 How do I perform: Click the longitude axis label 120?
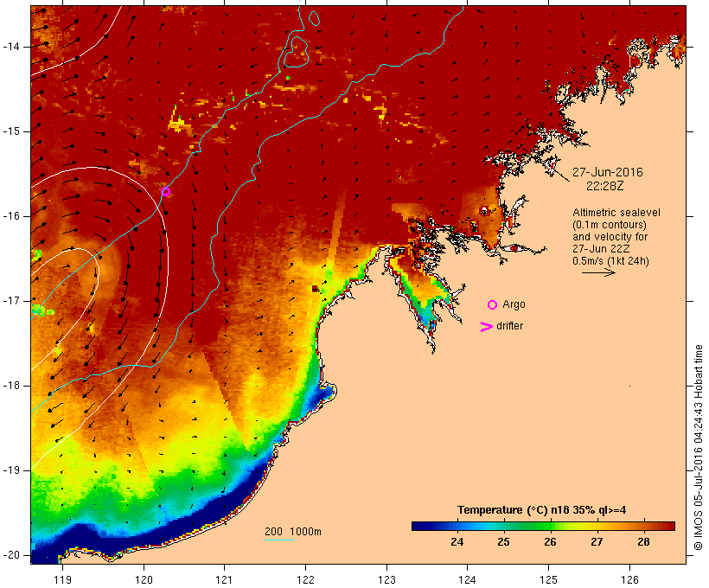click(x=144, y=579)
